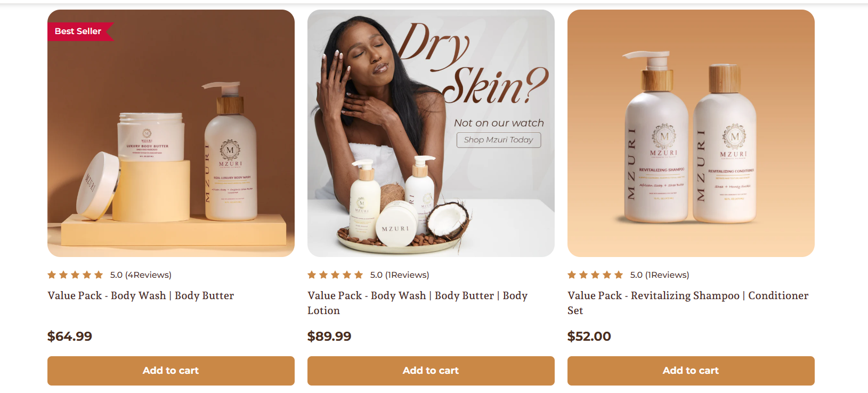Open the 5.0 (4Reviews) rating text
Screen dimensions: 868x393
pyautogui.click(x=141, y=275)
